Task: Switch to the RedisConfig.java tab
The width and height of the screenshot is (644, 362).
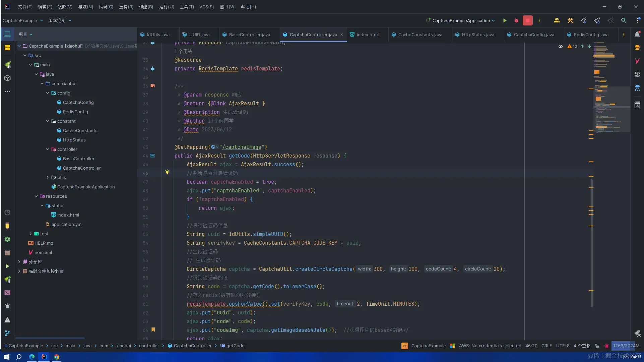Action: pos(591,35)
